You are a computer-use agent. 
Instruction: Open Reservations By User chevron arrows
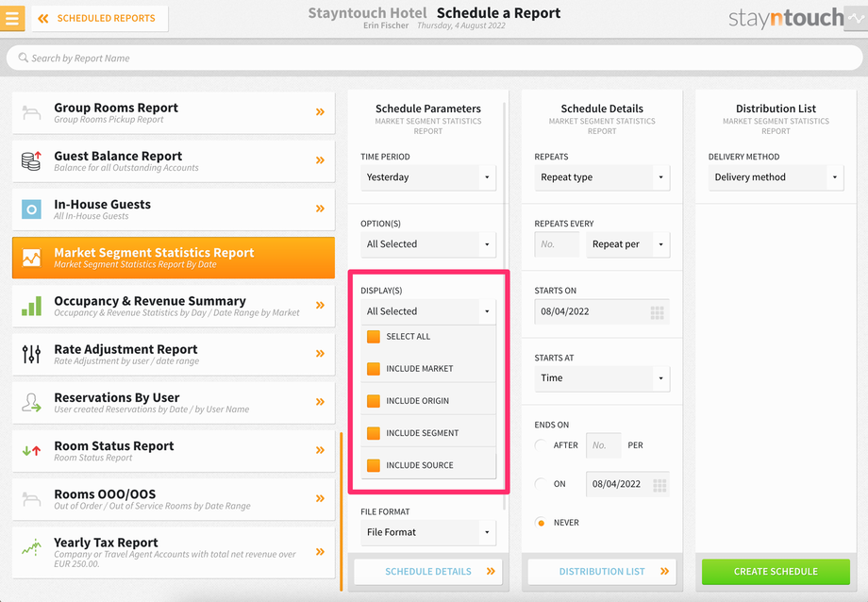(320, 402)
